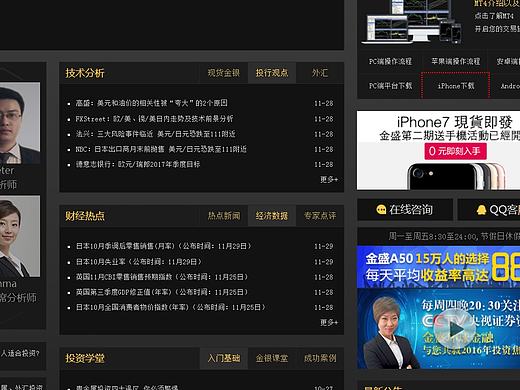Click the 周一至周五8:30至24:00 service hours text
The height and width of the screenshot is (390, 520).
[x=454, y=236]
